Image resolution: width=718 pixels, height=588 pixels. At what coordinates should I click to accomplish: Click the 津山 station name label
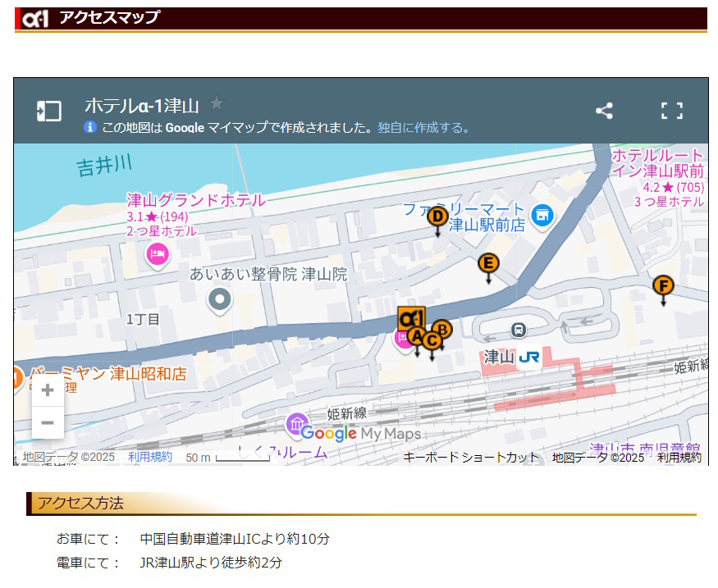point(499,357)
